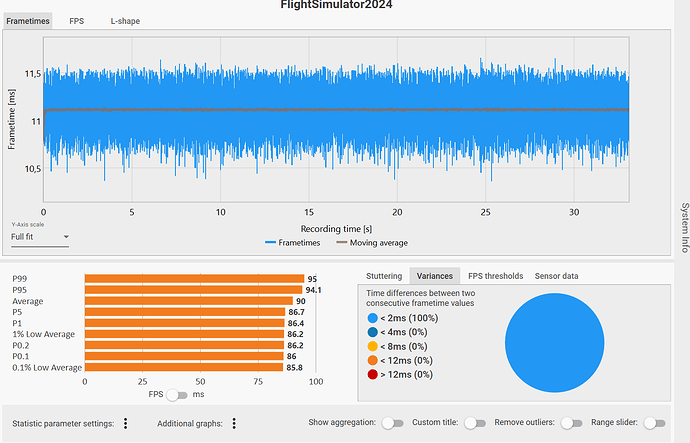
Task: Click the red > 12ms legend dot
Action: [x=372, y=374]
